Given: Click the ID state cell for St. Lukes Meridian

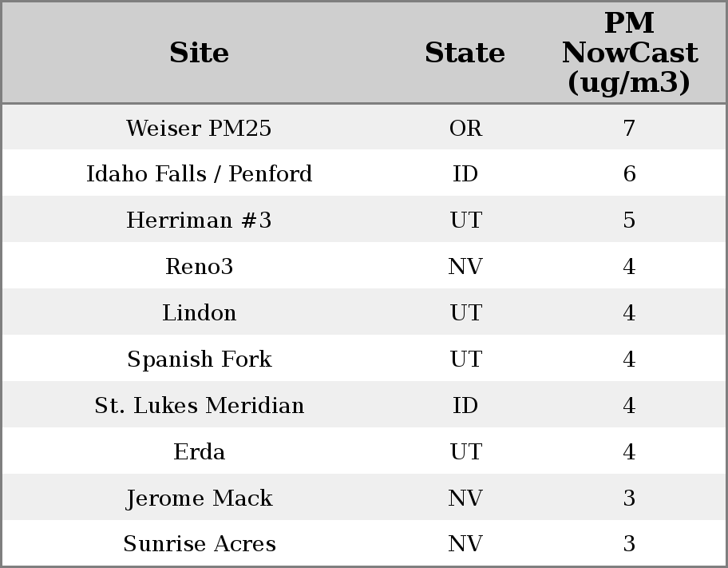Looking at the screenshot, I should coord(465,406).
